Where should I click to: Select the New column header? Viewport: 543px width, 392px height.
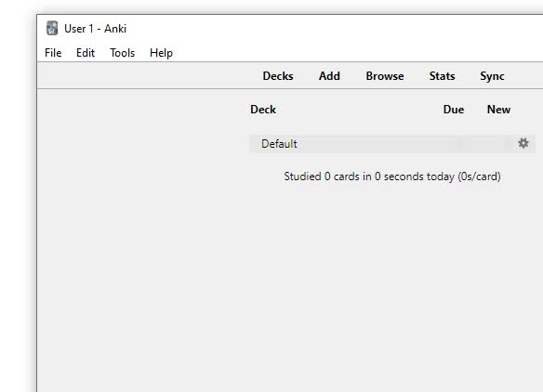498,110
